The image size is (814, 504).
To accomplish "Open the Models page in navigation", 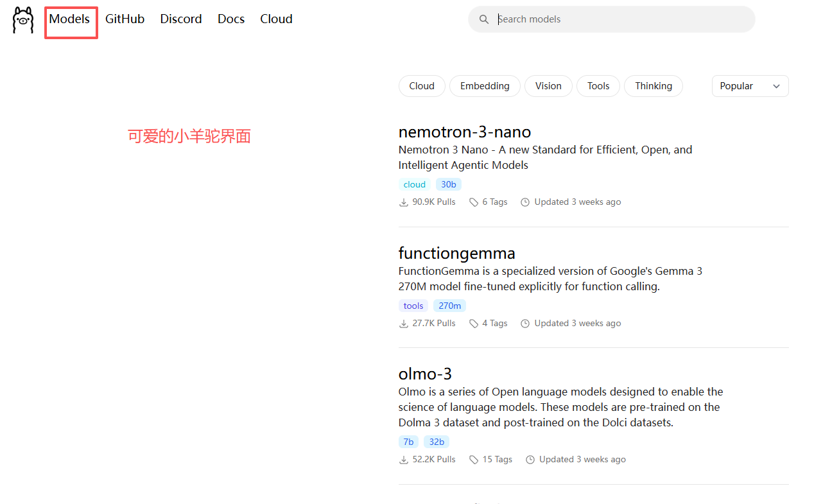I will point(69,19).
